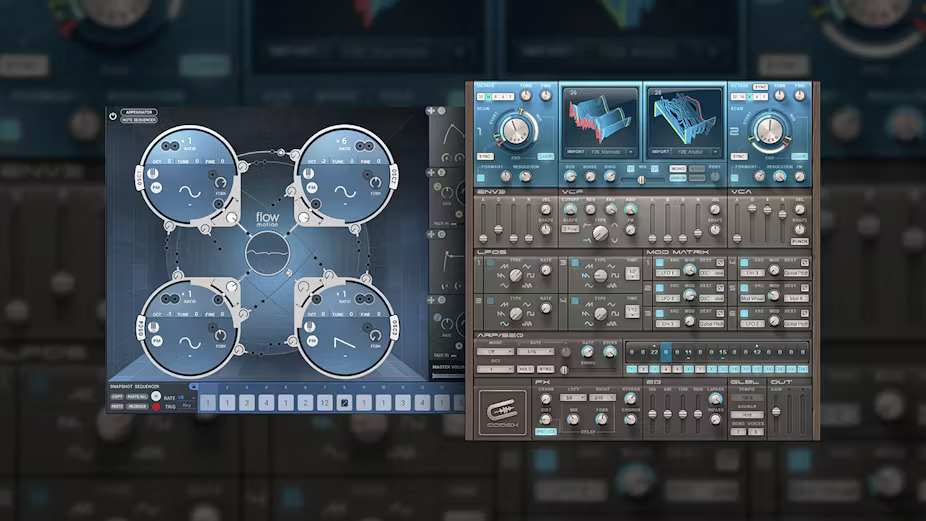The image size is (926, 521).
Task: Switch to the Note Sequencer tab
Action: click(139, 120)
